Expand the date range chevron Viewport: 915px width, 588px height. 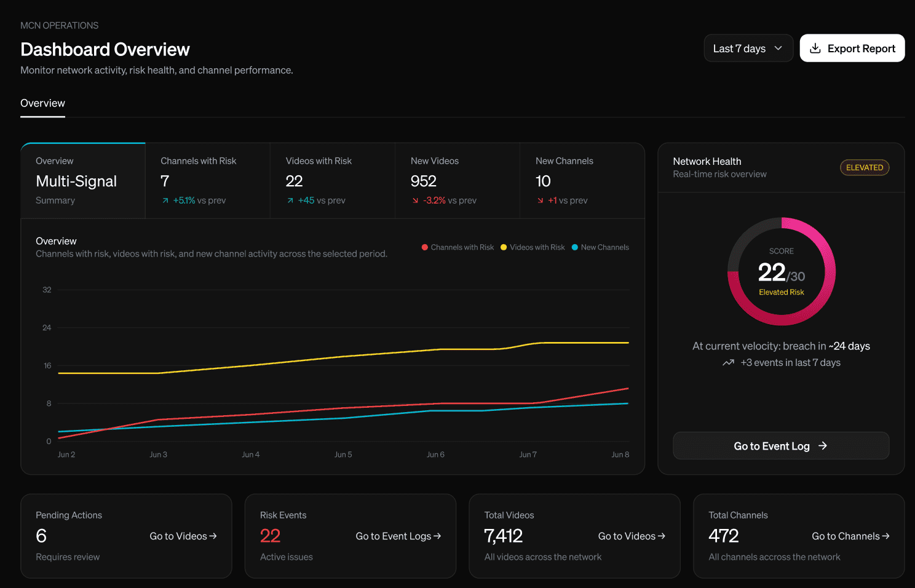(778, 48)
